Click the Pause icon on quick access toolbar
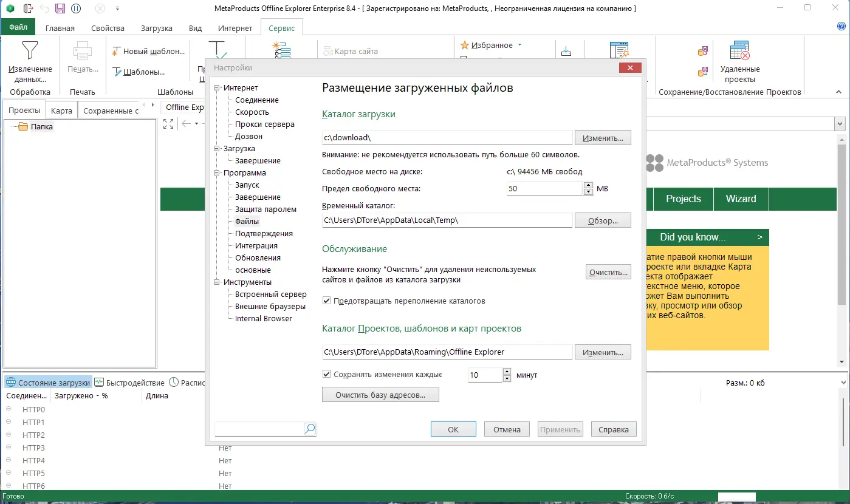Screen dimensions: 850x504 click(x=75, y=7)
